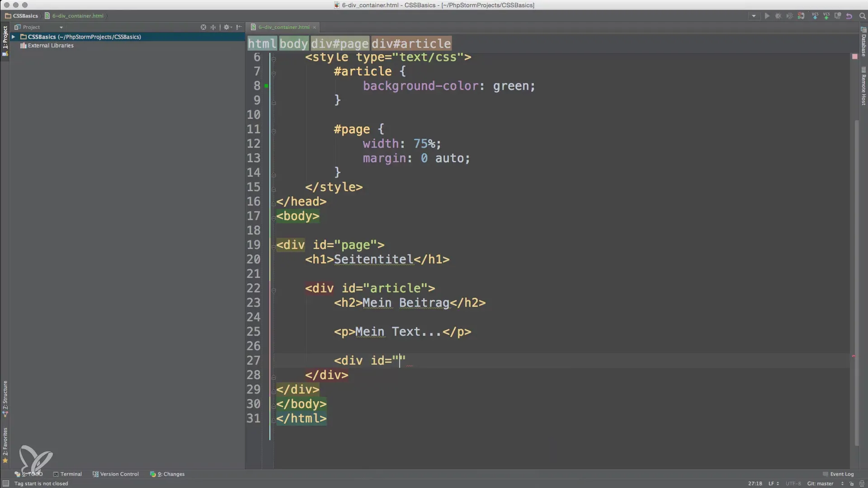The height and width of the screenshot is (488, 868).
Task: Open the VCS show history icon
Action: point(838,16)
